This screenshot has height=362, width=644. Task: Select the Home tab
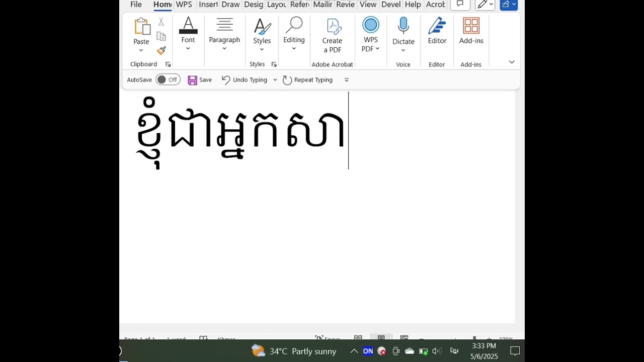pos(163,5)
